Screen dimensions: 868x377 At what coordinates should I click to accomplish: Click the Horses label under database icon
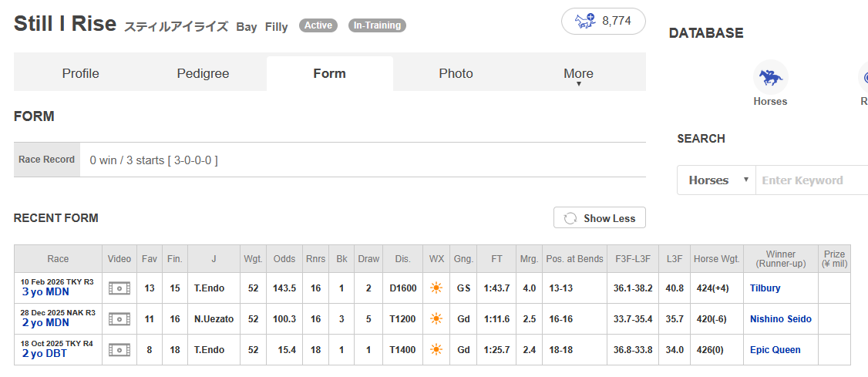pyautogui.click(x=770, y=102)
